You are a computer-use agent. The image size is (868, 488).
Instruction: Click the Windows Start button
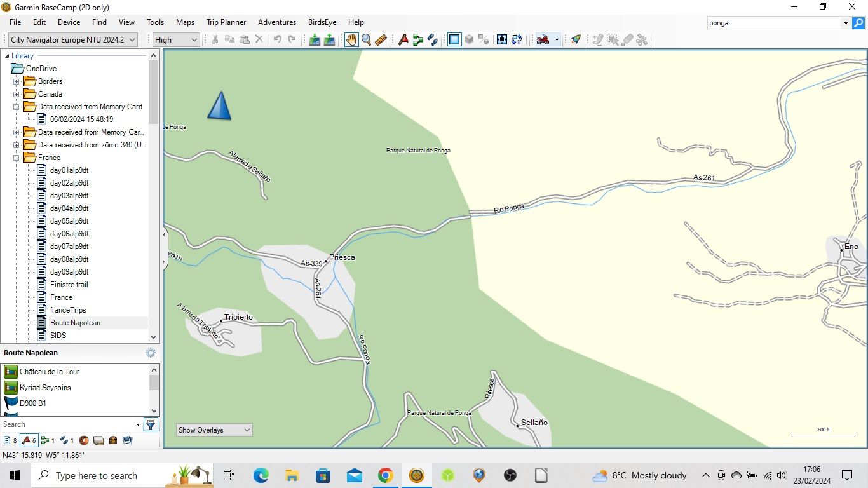15,475
